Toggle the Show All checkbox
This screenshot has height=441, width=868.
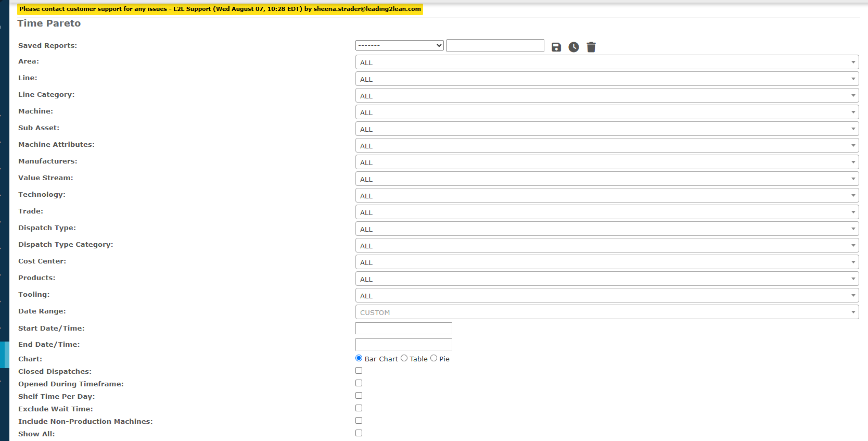click(x=359, y=433)
